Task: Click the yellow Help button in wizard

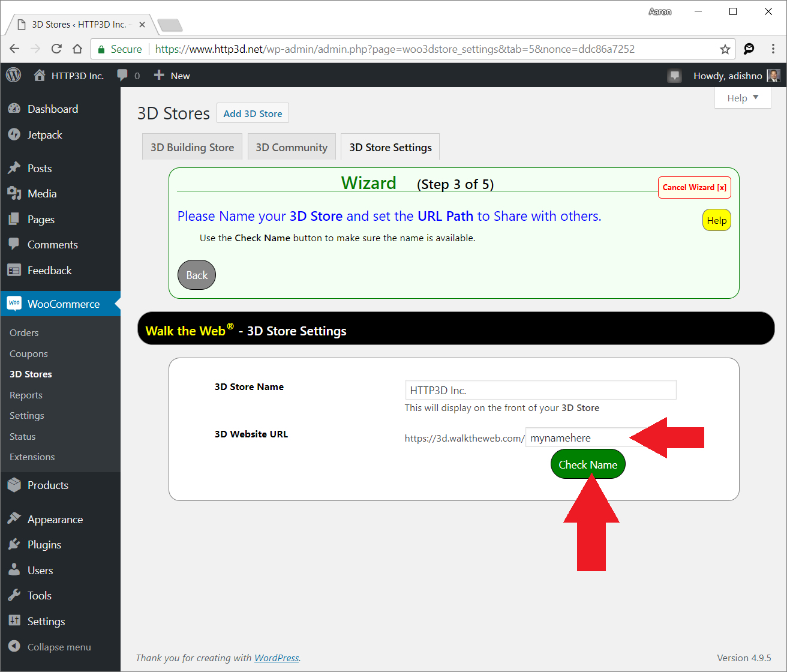Action: coord(716,220)
